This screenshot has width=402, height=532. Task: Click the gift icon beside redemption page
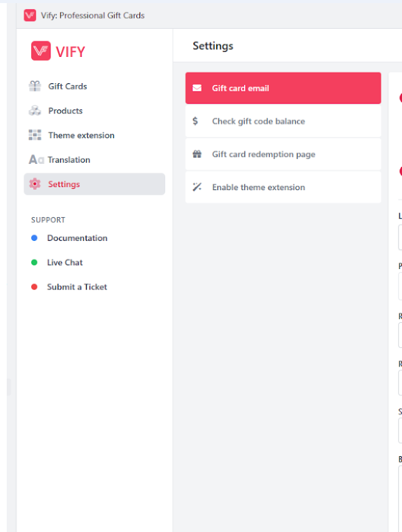pos(197,154)
